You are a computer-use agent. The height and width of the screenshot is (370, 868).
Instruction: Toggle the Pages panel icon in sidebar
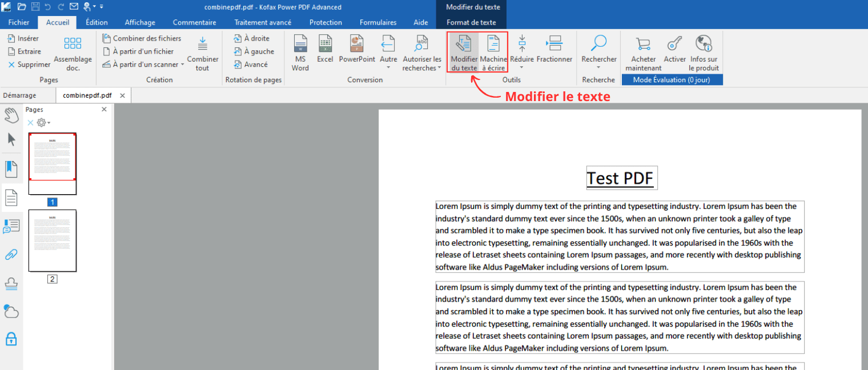11,198
